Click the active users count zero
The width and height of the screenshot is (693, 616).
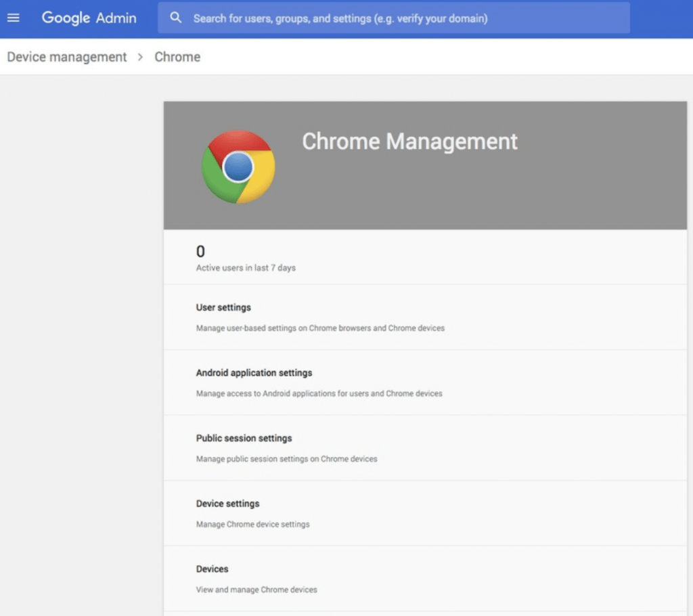click(200, 251)
